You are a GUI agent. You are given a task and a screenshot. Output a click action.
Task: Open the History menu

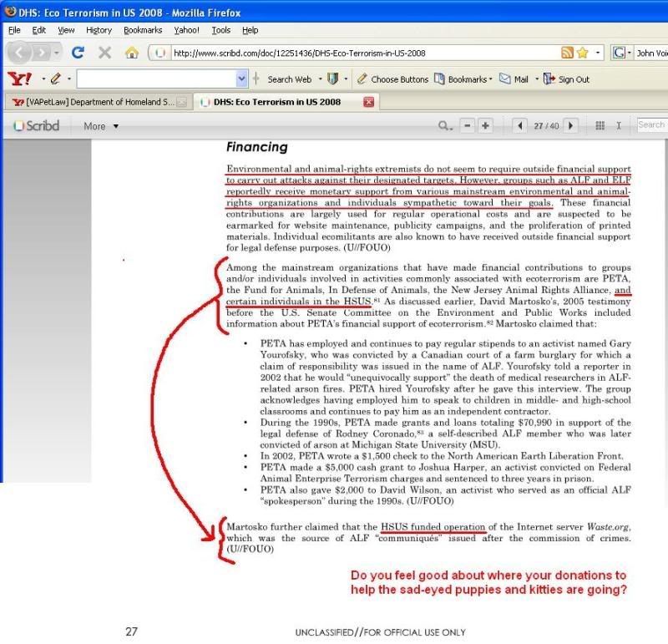98,30
